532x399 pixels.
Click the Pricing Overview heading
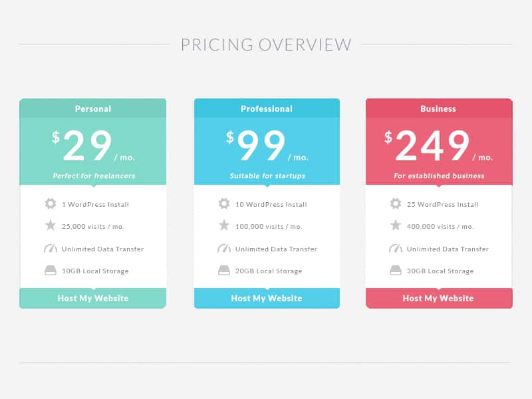pos(266,45)
